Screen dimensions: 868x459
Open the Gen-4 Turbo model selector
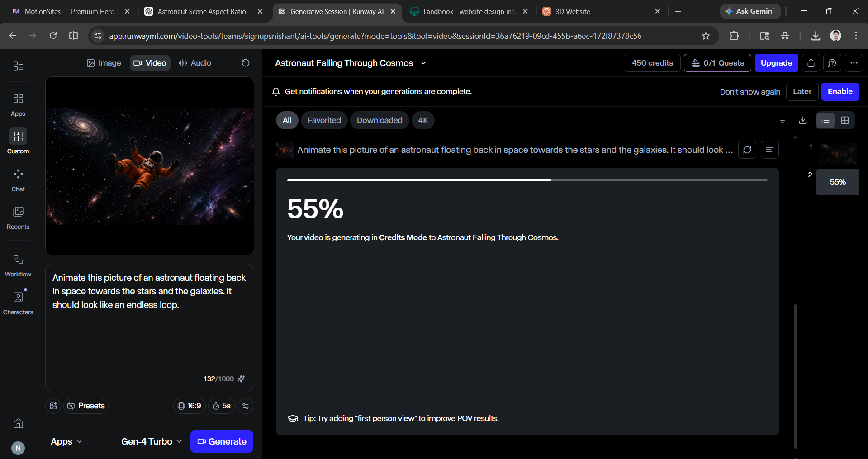pos(152,441)
